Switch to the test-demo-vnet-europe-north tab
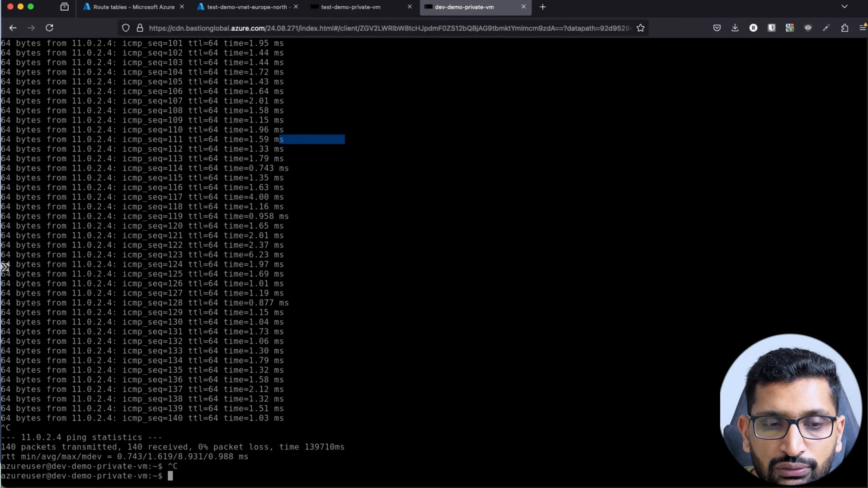The width and height of the screenshot is (868, 488). [247, 7]
